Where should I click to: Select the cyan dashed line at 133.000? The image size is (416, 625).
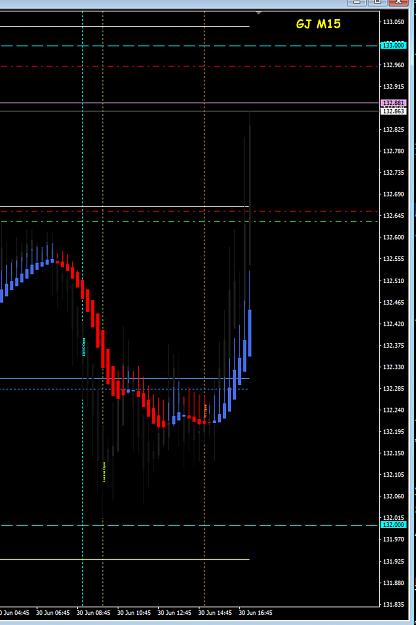189,45
